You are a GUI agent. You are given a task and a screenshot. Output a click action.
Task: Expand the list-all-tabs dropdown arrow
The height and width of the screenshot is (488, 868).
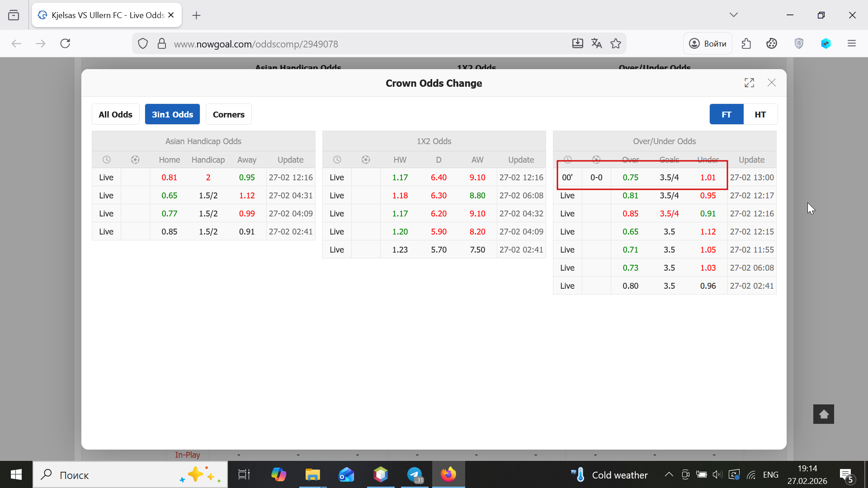click(733, 15)
